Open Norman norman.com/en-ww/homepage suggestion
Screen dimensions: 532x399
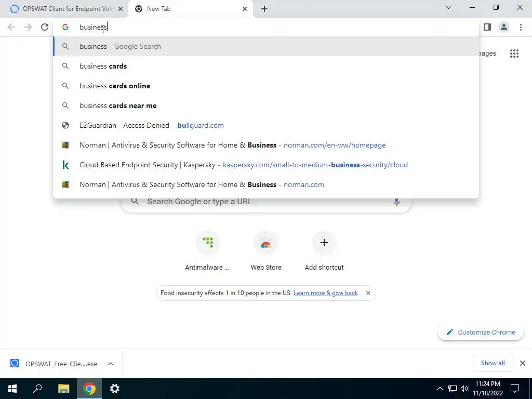(266, 145)
